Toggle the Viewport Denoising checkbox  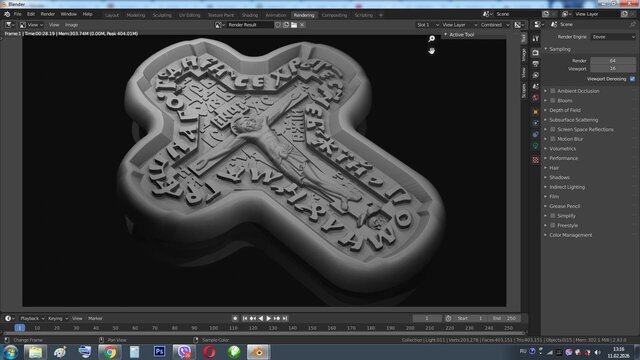tap(632, 79)
